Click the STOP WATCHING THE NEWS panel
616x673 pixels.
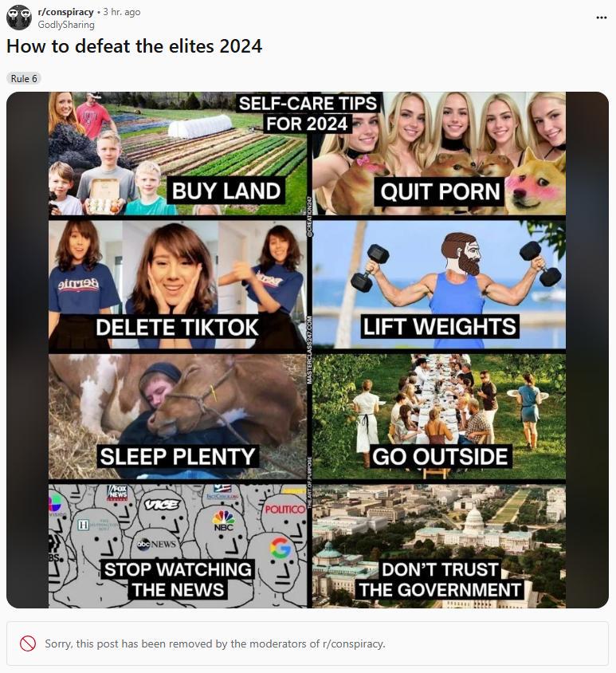pyautogui.click(x=178, y=546)
